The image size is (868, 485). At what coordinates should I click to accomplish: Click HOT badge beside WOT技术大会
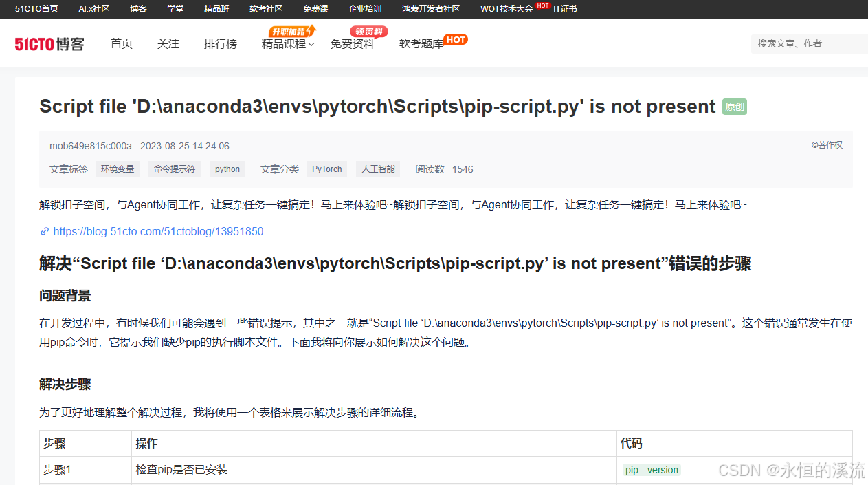543,6
